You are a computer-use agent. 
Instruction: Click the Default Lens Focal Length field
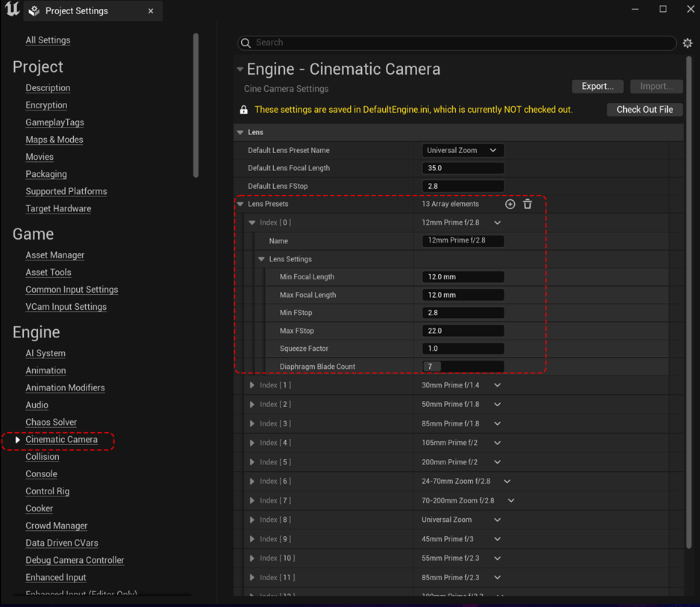coord(463,169)
